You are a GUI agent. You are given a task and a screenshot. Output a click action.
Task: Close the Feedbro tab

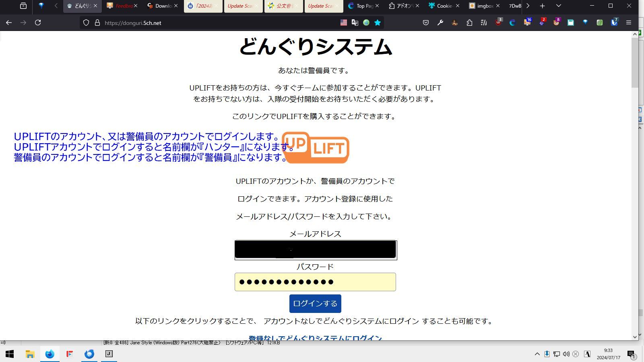(x=136, y=6)
